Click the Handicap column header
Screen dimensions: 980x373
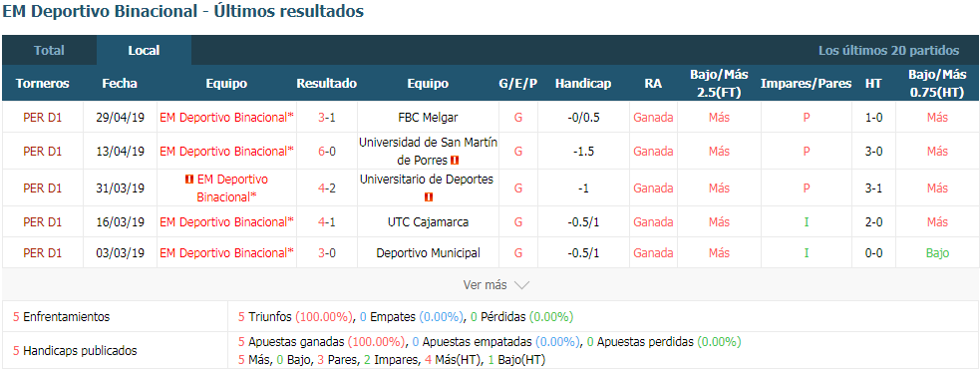[x=583, y=84]
